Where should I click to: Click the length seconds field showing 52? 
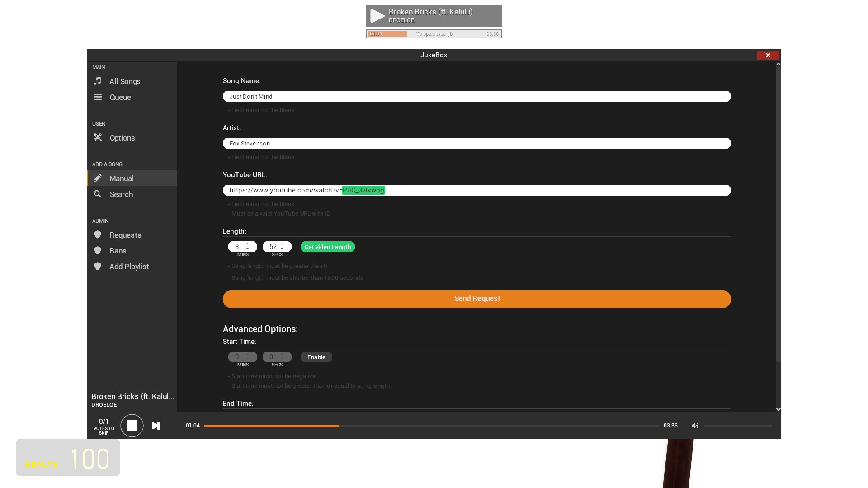click(x=277, y=247)
